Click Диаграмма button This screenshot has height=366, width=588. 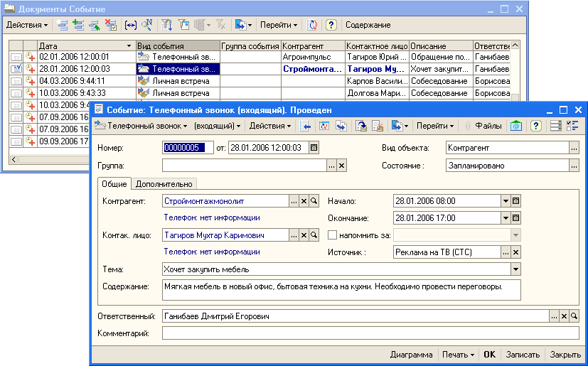click(412, 355)
